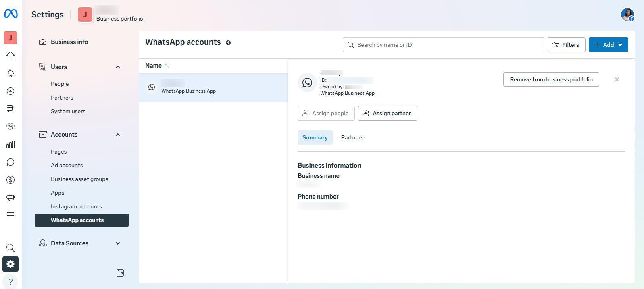Open Instagram accounts
This screenshot has height=289, width=644.
click(x=76, y=206)
